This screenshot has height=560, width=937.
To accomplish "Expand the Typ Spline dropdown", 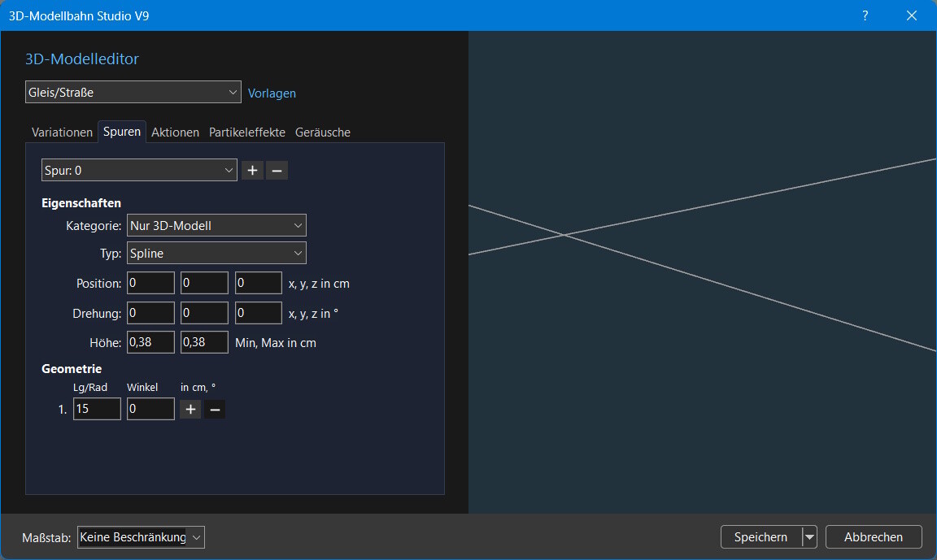I will tap(216, 254).
